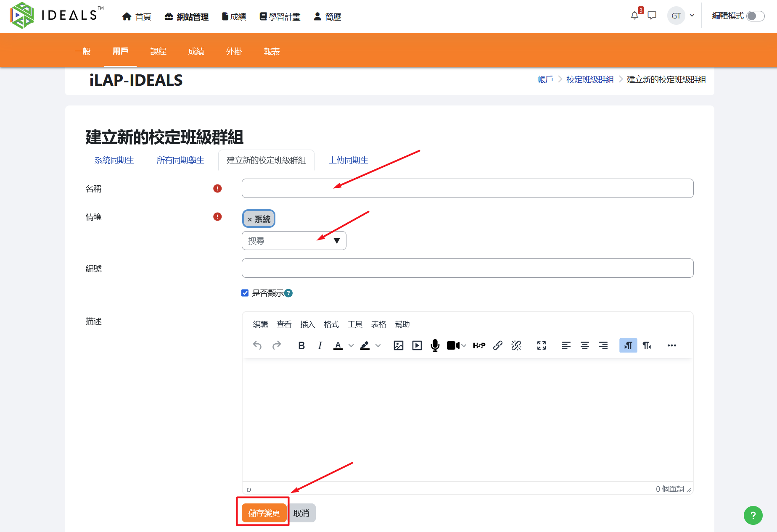Click the 儲存變更 button
Viewport: 777px width, 532px height.
click(x=264, y=513)
